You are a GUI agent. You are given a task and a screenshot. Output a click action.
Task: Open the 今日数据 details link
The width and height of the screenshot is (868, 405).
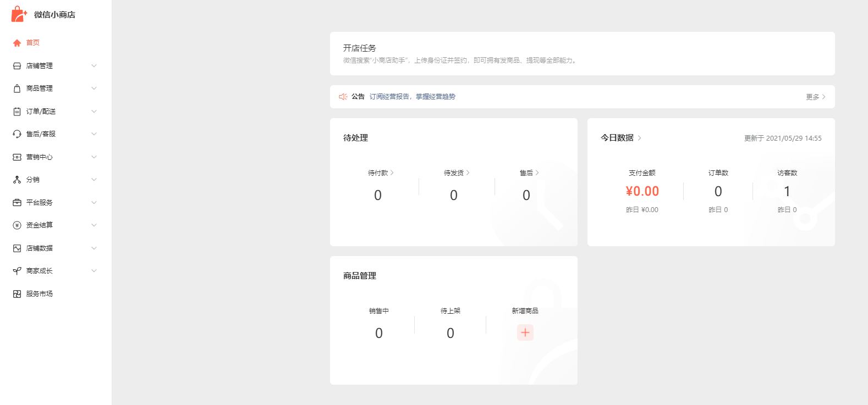(x=621, y=138)
